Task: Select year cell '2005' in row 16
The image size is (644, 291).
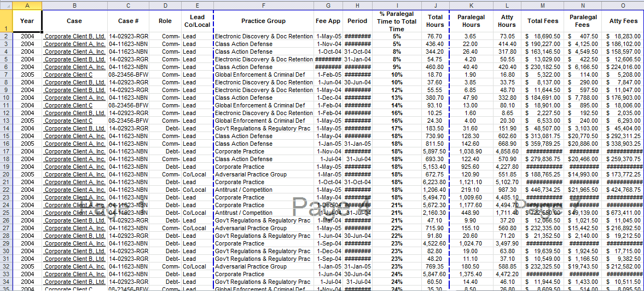Action: tap(27, 144)
